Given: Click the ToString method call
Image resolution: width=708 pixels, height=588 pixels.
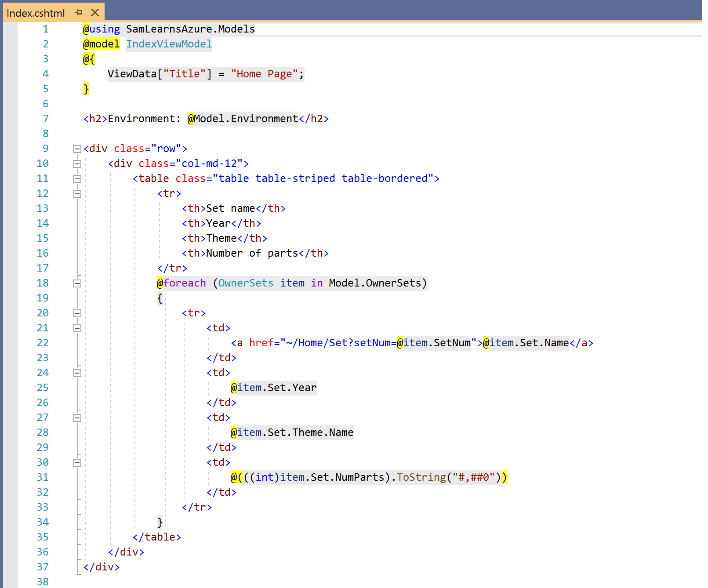Looking at the screenshot, I should coord(421,477).
